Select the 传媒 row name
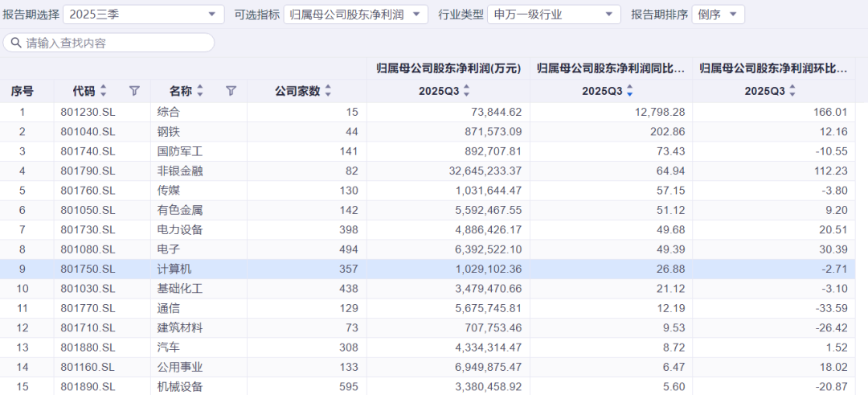Image resolution: width=868 pixels, height=395 pixels. click(x=169, y=191)
